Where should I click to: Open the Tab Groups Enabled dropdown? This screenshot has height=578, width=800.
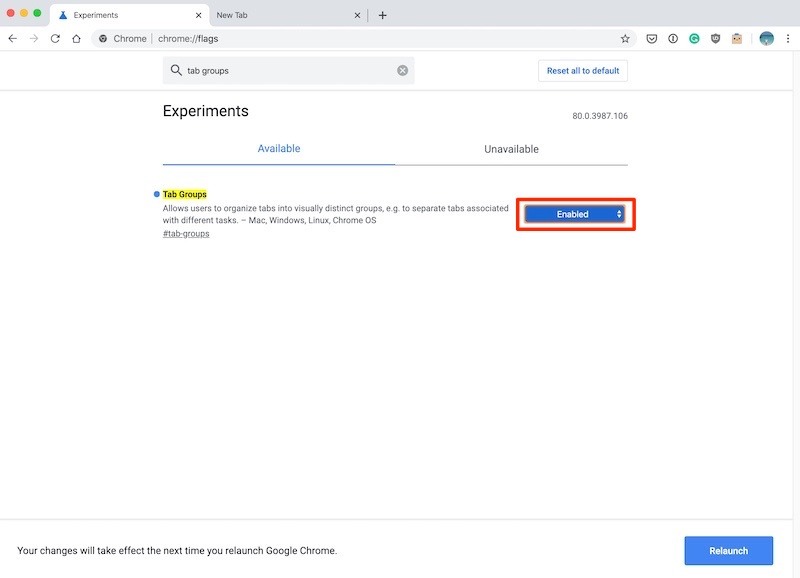tap(574, 214)
